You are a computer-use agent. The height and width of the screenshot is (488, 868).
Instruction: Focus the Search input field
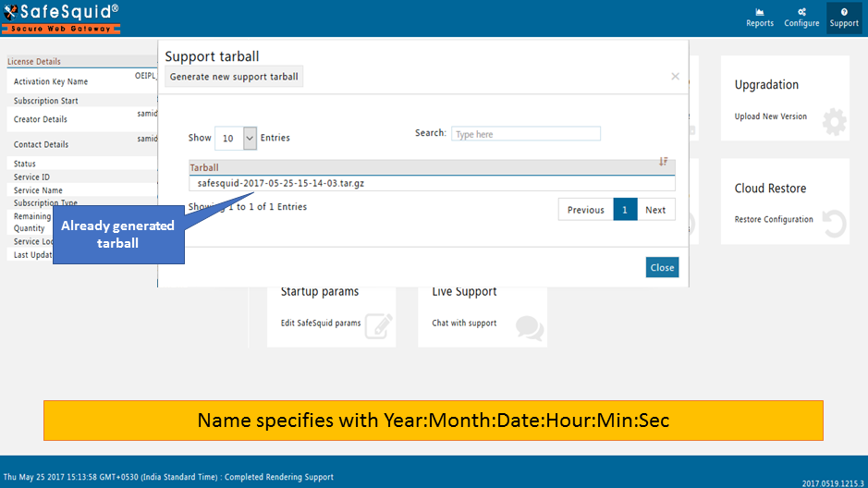526,134
